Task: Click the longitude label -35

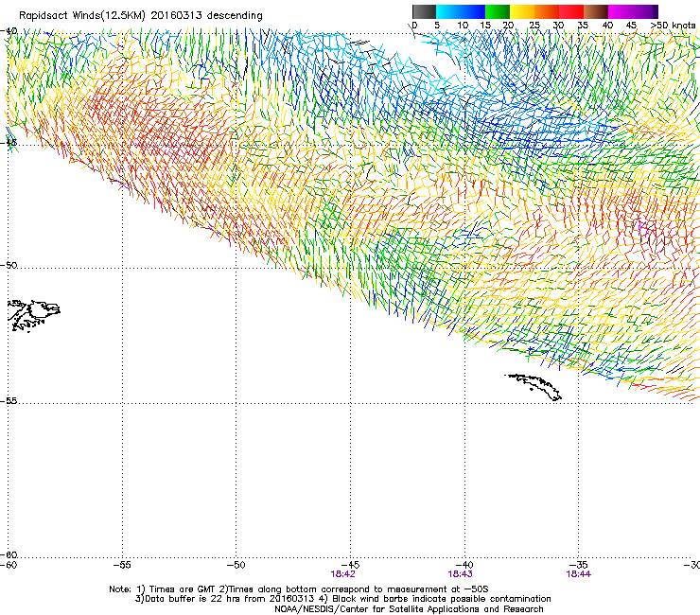Action: click(x=579, y=565)
